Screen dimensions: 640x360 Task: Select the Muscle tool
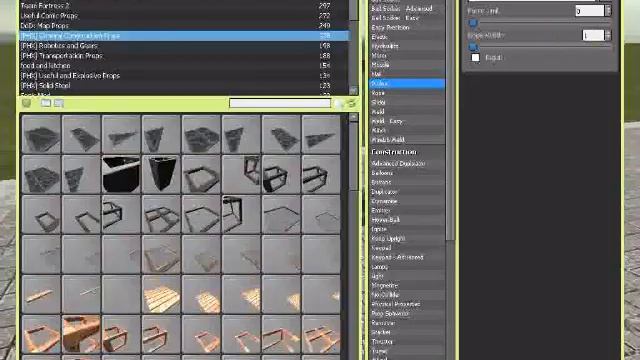click(407, 65)
